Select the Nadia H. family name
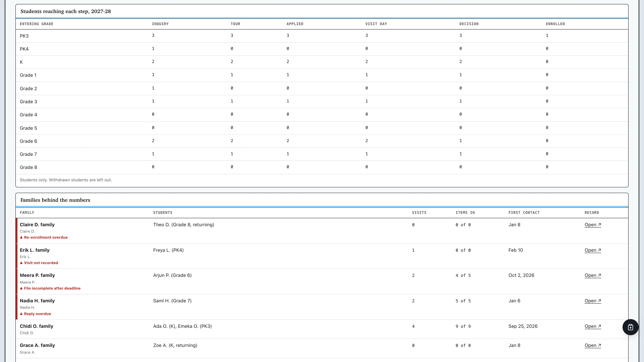The width and height of the screenshot is (644, 362). [37, 301]
